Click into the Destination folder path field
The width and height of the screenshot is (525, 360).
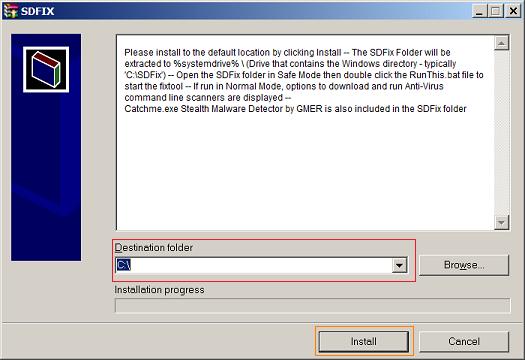pyautogui.click(x=254, y=265)
